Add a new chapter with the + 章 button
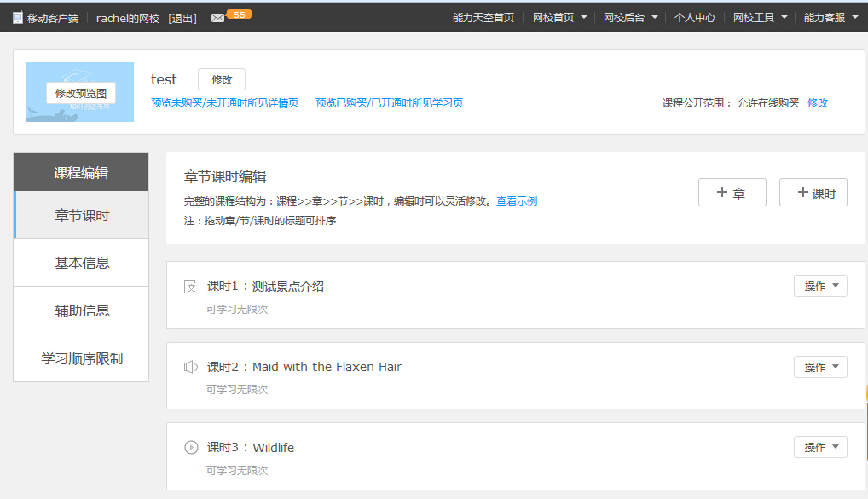The width and height of the screenshot is (868, 499). tap(732, 193)
